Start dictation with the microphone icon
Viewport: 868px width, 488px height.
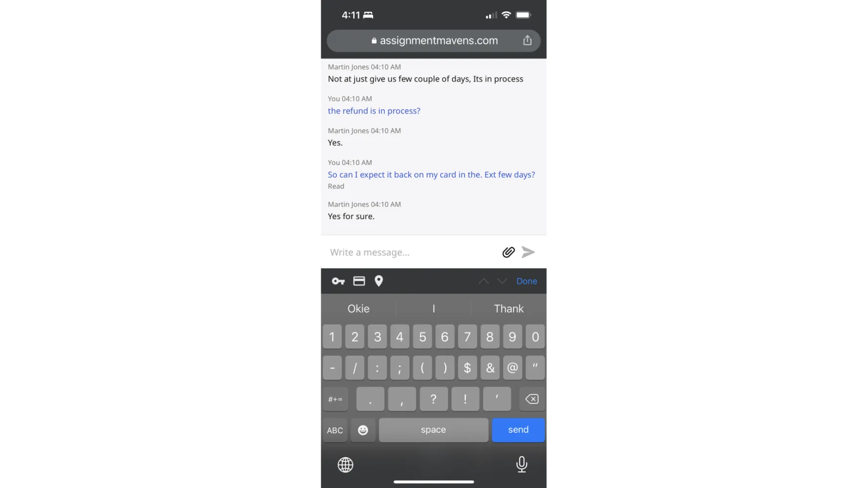pyautogui.click(x=521, y=465)
